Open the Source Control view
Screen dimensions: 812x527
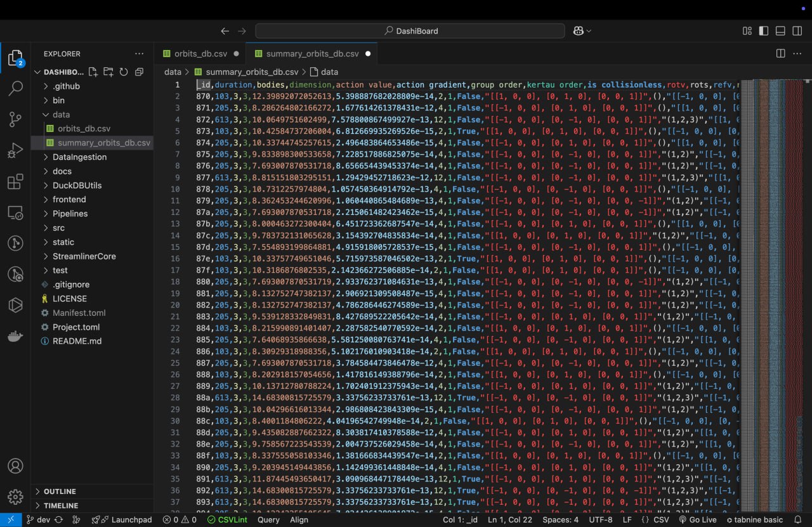tap(15, 119)
